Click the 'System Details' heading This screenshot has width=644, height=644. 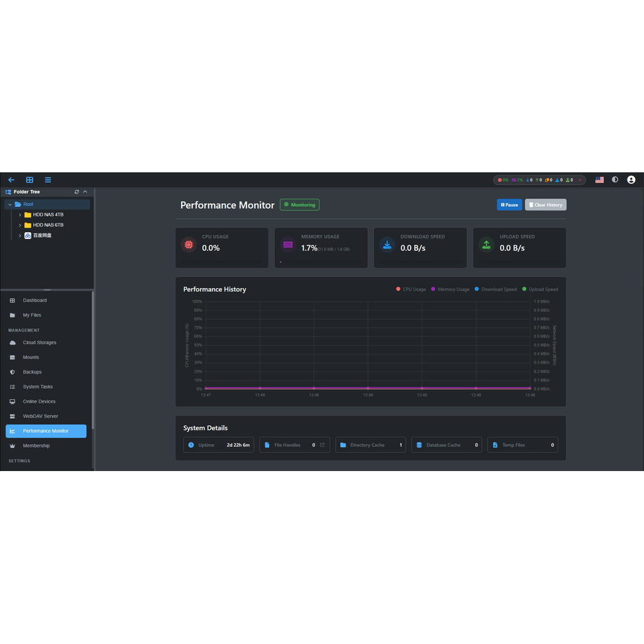pos(206,428)
